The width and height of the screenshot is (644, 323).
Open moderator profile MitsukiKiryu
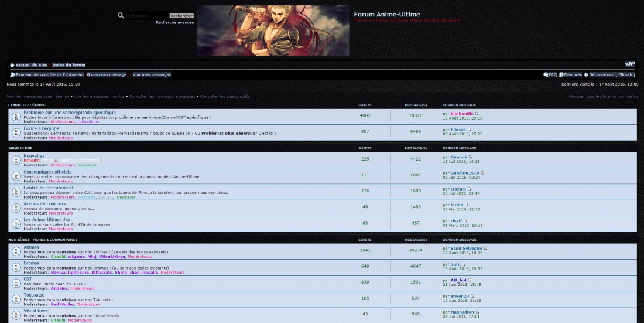point(112,256)
